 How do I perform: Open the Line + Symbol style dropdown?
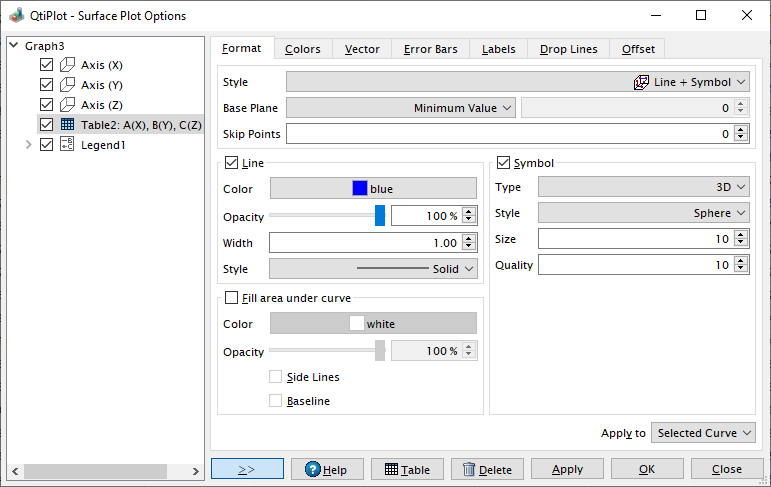point(518,82)
